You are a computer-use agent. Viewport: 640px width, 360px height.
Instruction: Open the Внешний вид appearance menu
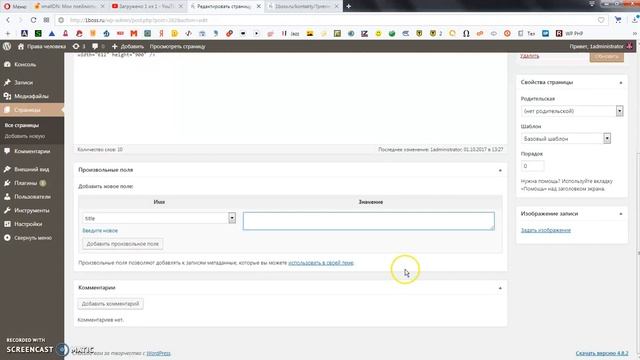click(x=32, y=169)
